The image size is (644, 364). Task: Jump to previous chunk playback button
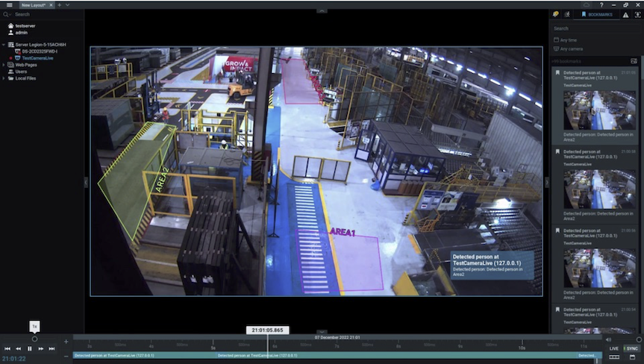coord(7,348)
